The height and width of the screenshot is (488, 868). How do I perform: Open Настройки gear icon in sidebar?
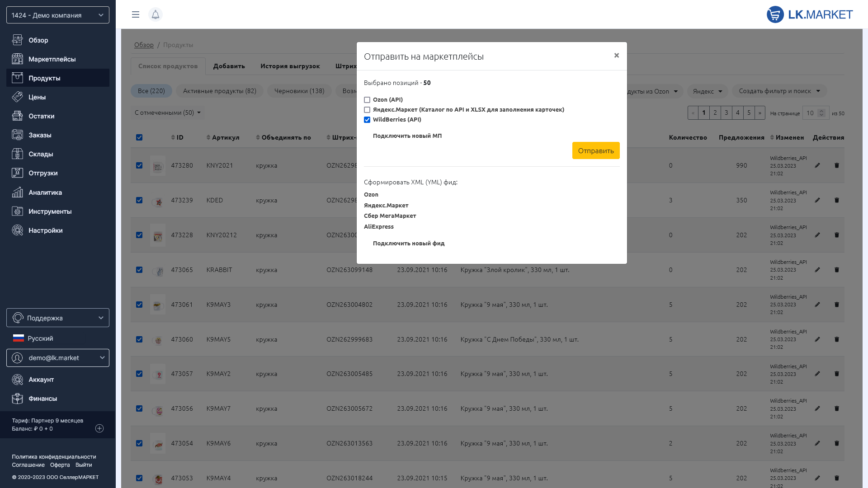[17, 230]
